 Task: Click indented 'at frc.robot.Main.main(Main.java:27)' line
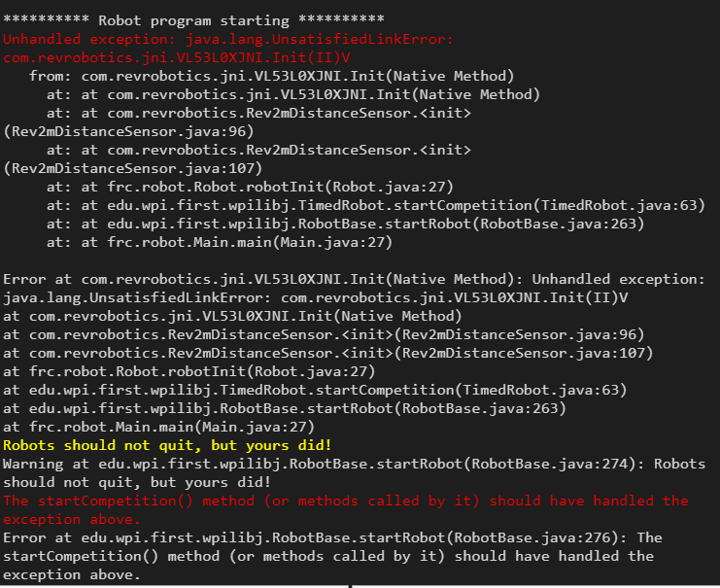[220, 242]
